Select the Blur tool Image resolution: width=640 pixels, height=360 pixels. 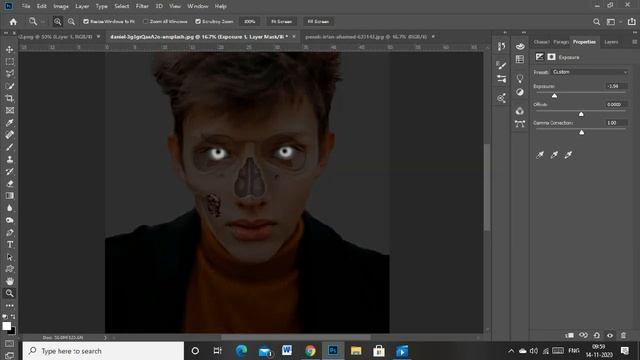click(x=9, y=208)
